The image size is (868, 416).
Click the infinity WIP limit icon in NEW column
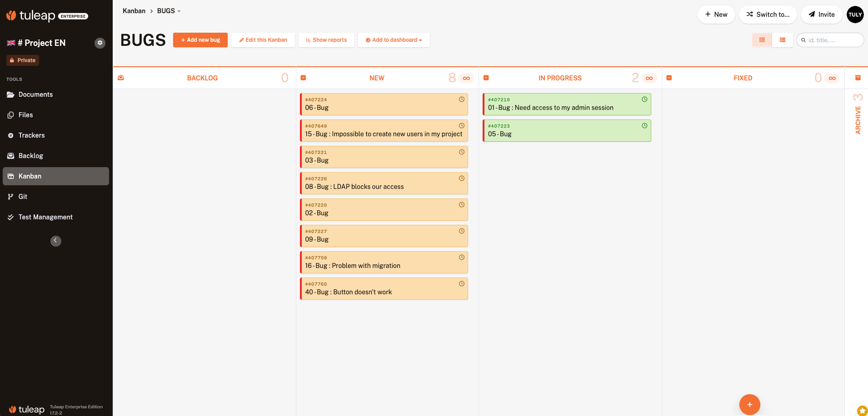466,78
